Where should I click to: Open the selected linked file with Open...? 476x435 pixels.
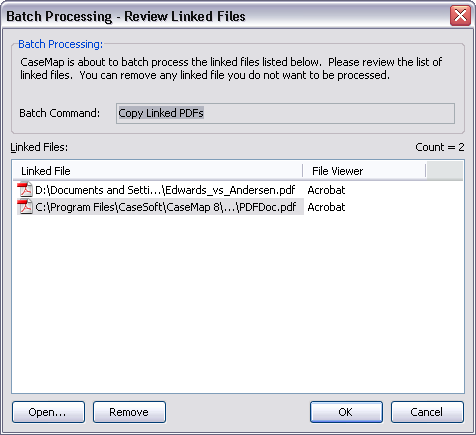[48, 412]
